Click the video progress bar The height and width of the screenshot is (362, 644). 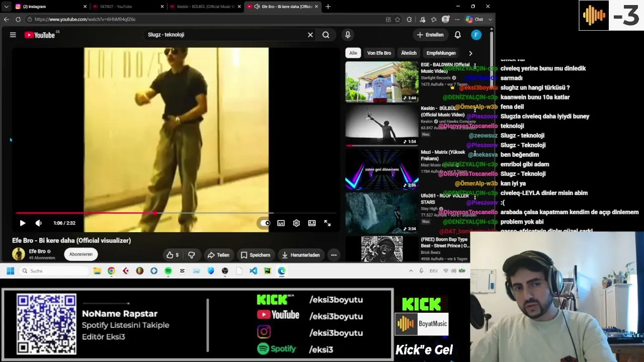pyautogui.click(x=176, y=213)
